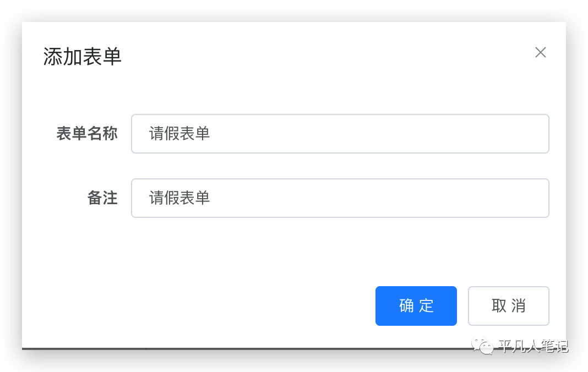Screen dimensions: 588x372
Task: Focus the 备注 input field
Action: coord(340,198)
